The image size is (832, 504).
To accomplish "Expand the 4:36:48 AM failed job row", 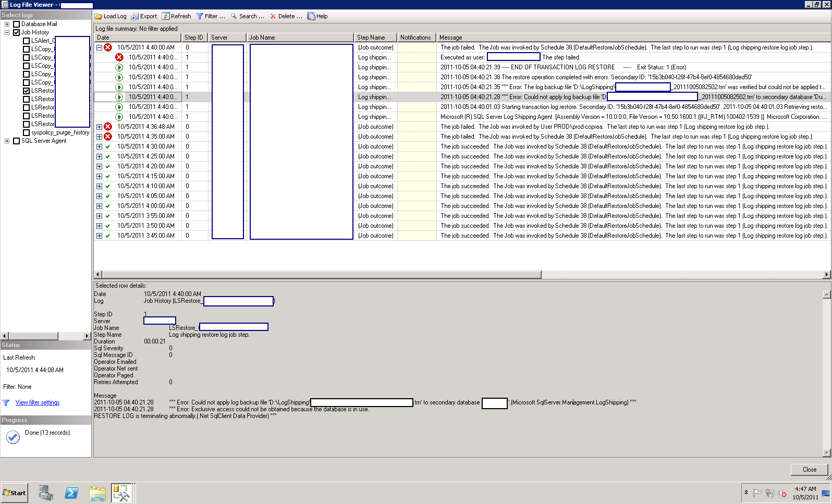I will coord(99,127).
